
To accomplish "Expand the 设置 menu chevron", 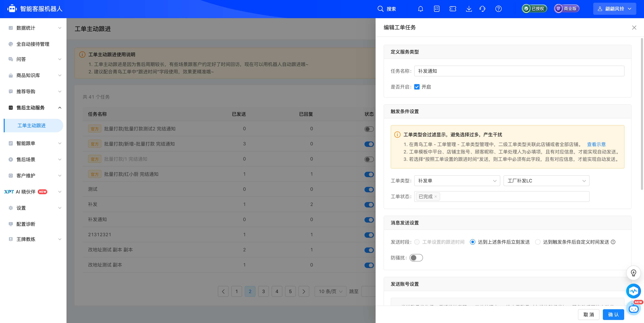I will (60, 208).
